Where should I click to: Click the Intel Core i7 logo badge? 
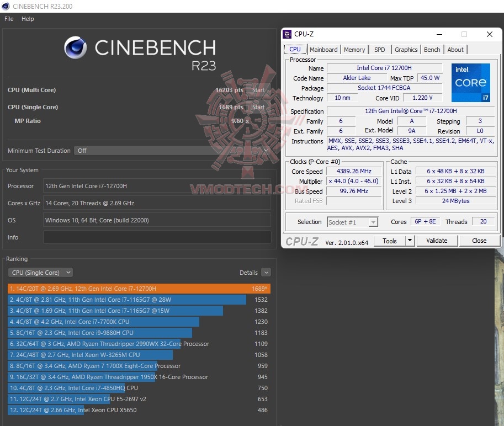470,83
